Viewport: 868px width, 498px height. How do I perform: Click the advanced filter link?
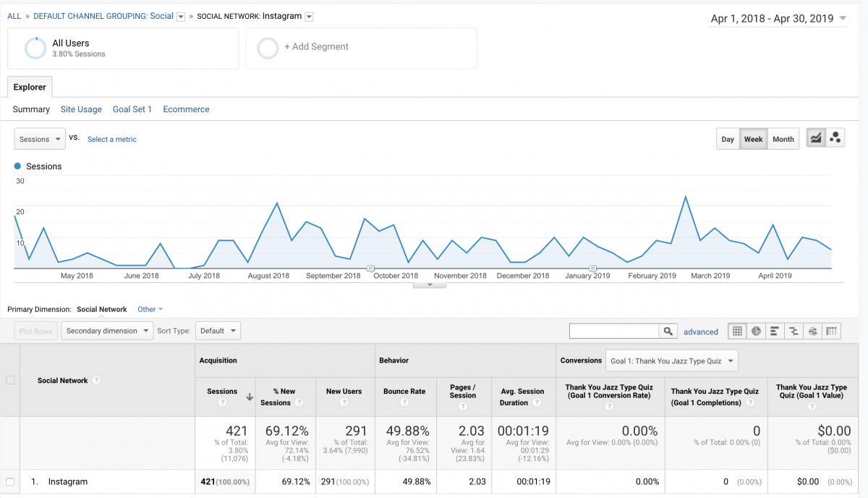(701, 332)
